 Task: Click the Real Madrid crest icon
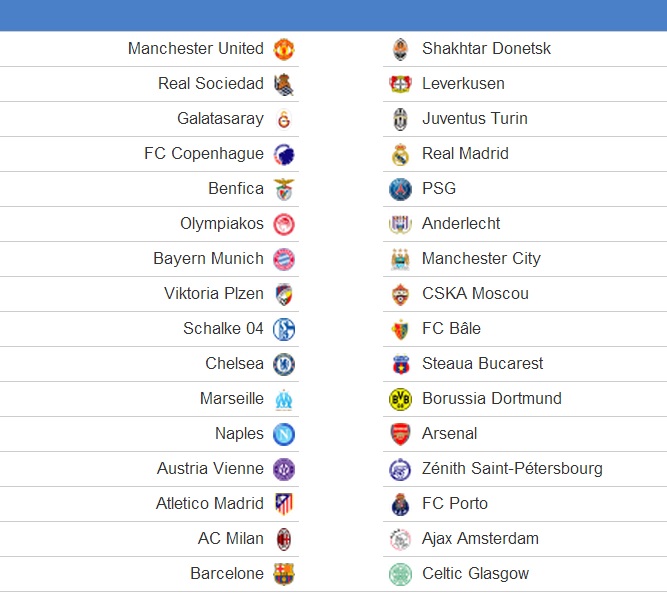click(400, 154)
